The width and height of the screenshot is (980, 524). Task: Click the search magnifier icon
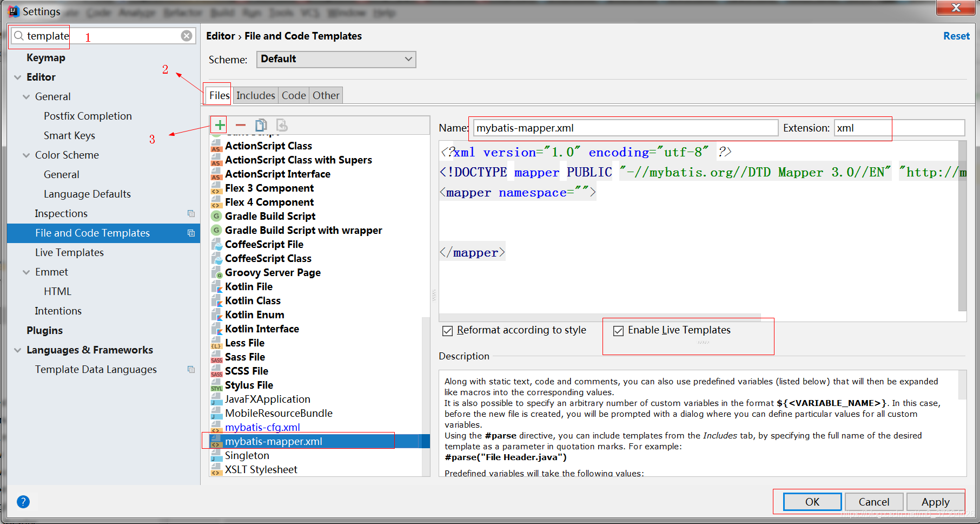pos(19,36)
